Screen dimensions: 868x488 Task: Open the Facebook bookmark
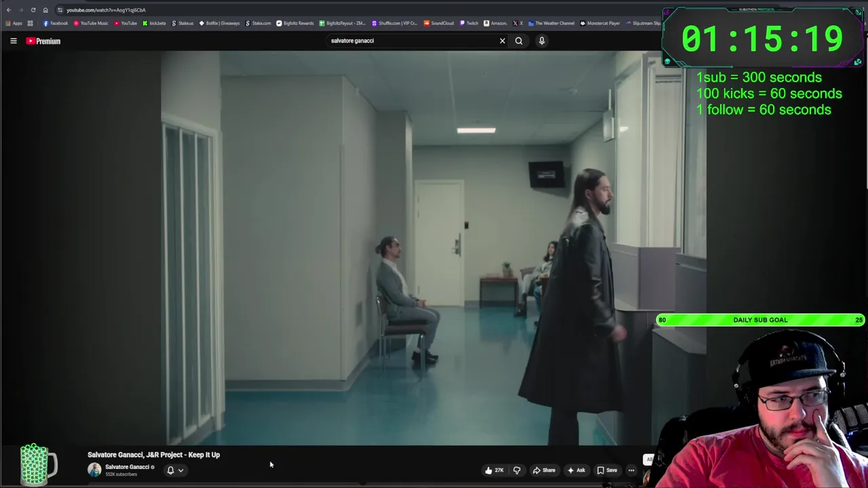(56, 23)
